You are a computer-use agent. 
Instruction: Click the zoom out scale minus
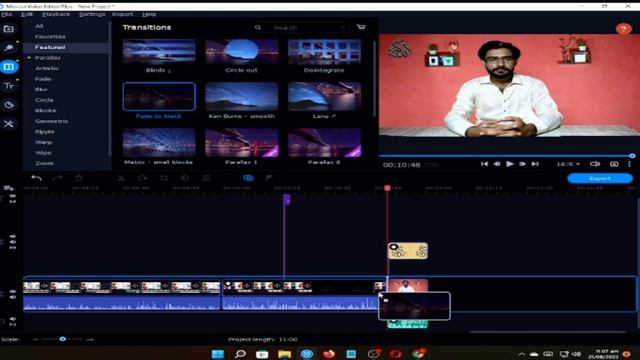coord(36,339)
